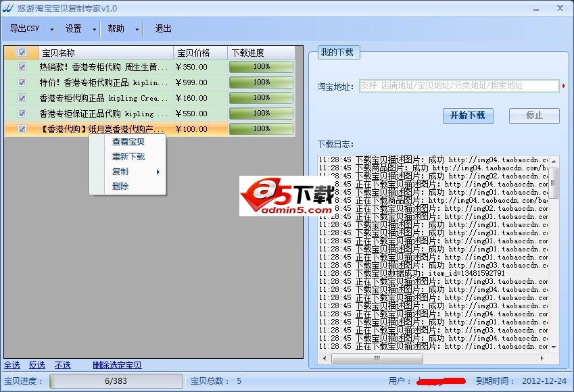The height and width of the screenshot is (392, 574).
Task: Click the 100% progress bar of the first item
Action: tap(261, 66)
